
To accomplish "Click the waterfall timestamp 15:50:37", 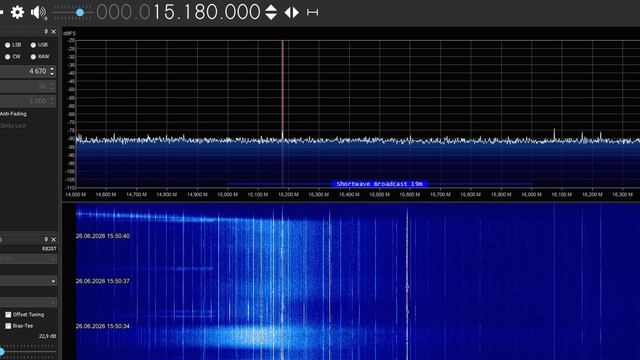I will coord(103,281).
